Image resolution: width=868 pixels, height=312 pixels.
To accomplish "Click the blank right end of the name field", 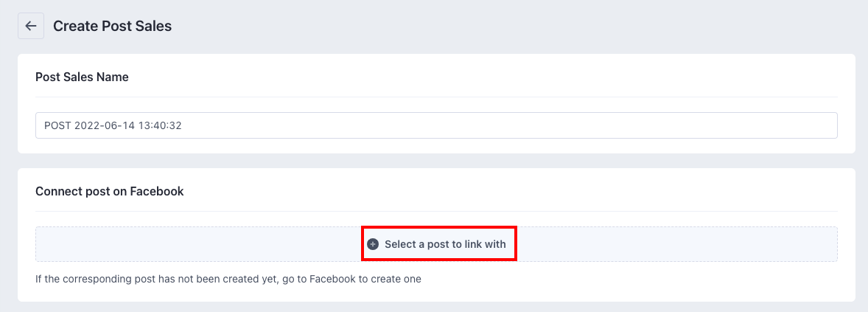I will pyautogui.click(x=737, y=125).
